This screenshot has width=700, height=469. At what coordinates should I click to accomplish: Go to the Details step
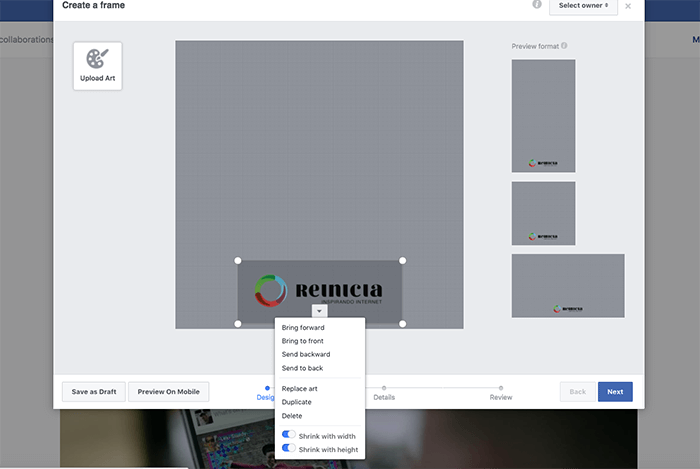click(x=384, y=393)
